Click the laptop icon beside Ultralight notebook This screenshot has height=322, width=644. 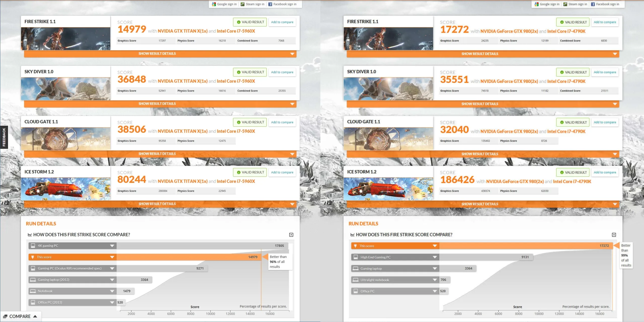pos(356,280)
